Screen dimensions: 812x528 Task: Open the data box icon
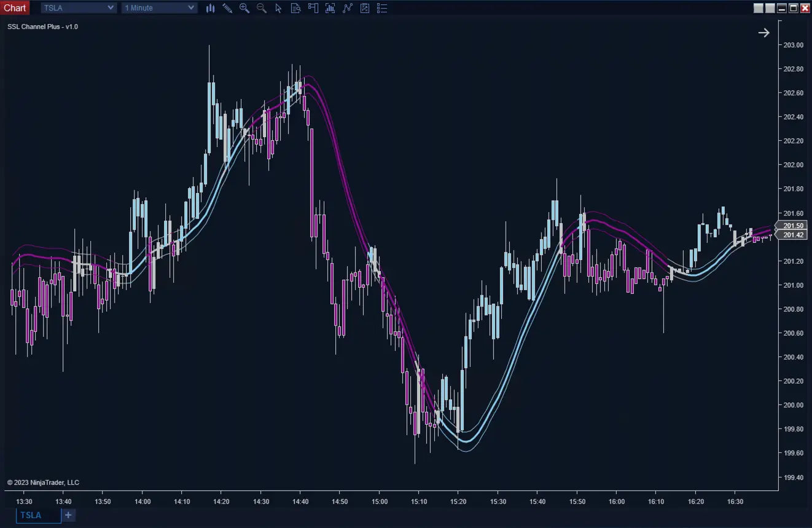[x=295, y=8]
